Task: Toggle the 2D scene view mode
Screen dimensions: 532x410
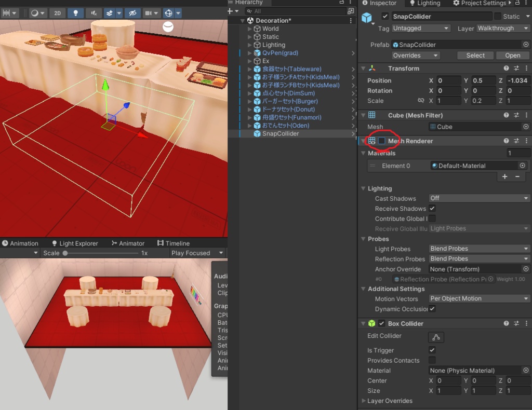Action: tap(57, 13)
